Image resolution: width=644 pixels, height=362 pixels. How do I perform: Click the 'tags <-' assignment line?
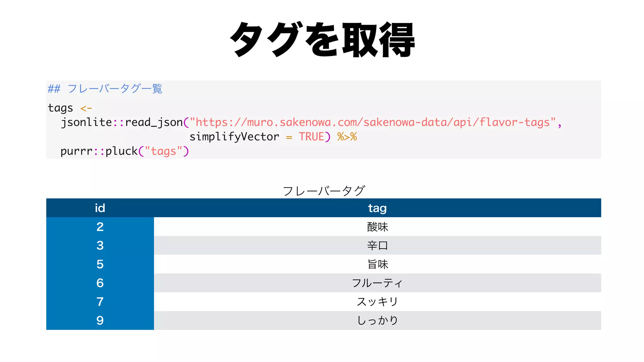(70, 108)
